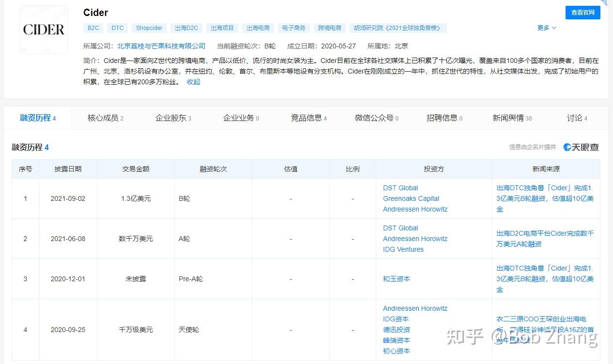Open the 核心成员 tab
The image size is (613, 364).
pos(106,118)
